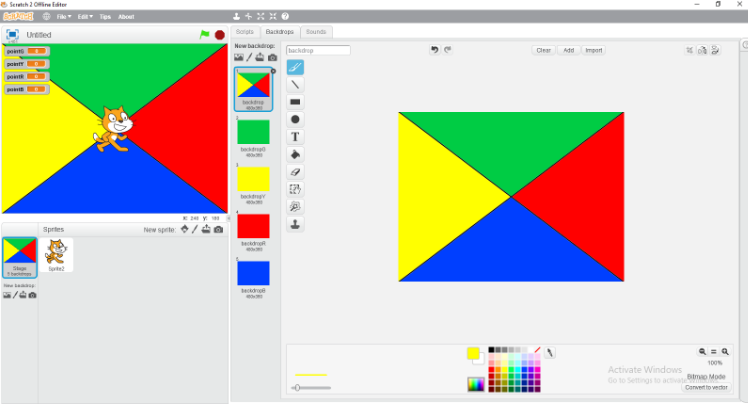Click the Clear button
The image size is (748, 404).
click(543, 50)
